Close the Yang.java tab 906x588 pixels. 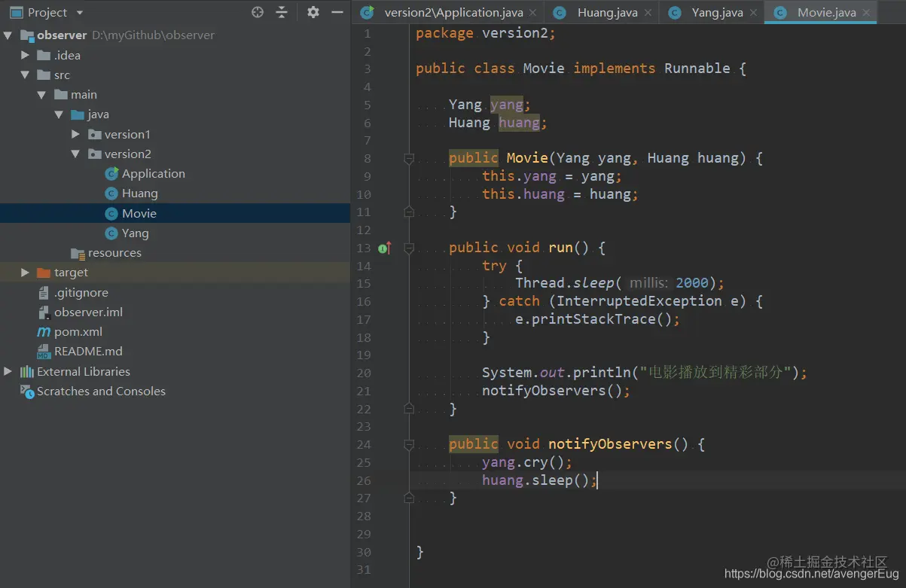[752, 13]
